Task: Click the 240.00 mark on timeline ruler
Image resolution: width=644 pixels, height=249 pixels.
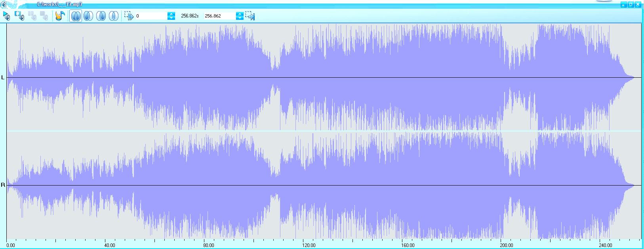Action: 606,245
